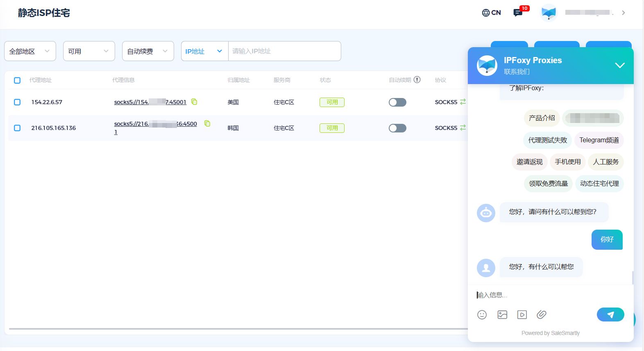Enable auto-renew for 216.105.165.136
The width and height of the screenshot is (644, 351).
[x=397, y=128]
